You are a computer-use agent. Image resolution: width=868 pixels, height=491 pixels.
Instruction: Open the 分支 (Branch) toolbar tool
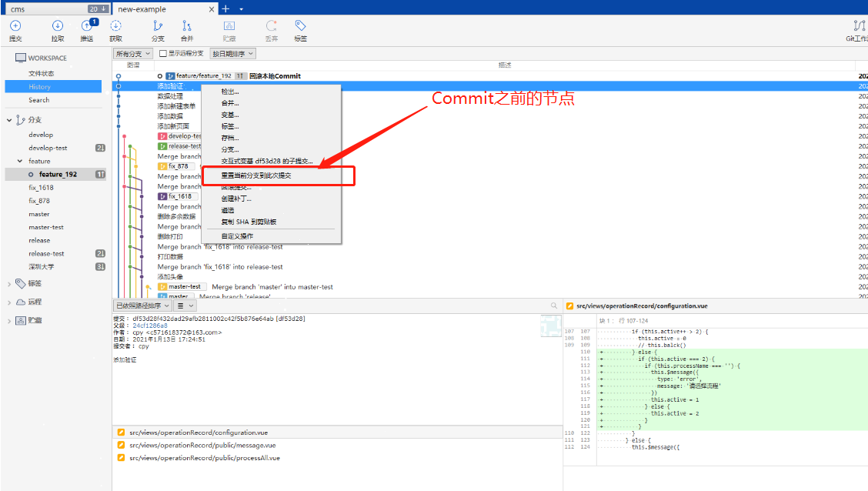tap(158, 30)
